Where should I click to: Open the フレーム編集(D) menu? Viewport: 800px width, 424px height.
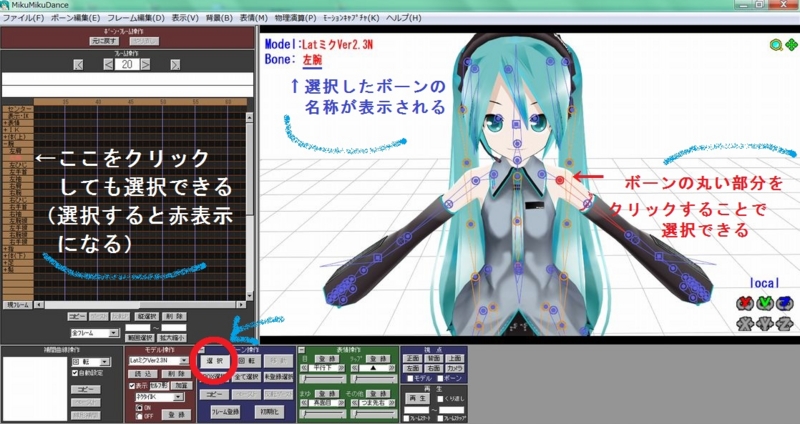tap(135, 18)
